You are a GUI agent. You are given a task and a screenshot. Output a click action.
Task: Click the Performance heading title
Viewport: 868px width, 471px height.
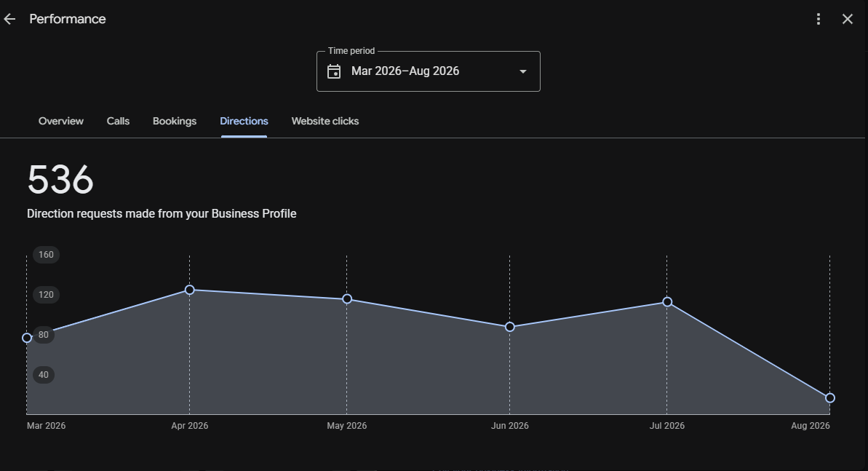click(x=68, y=19)
